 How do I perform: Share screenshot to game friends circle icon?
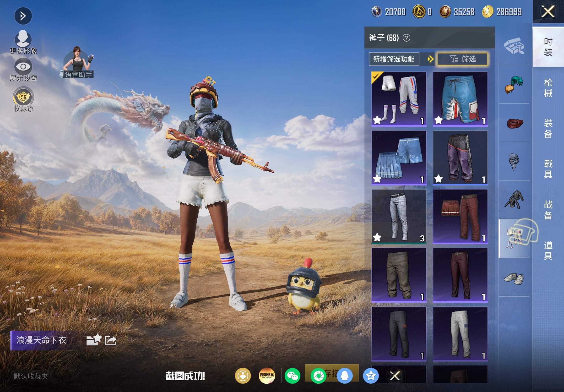coord(243,376)
